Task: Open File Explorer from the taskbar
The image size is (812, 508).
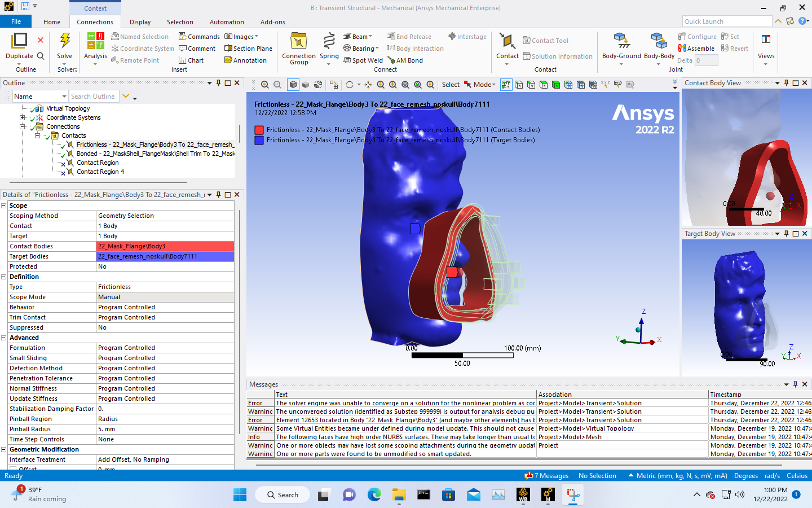Action: click(399, 495)
